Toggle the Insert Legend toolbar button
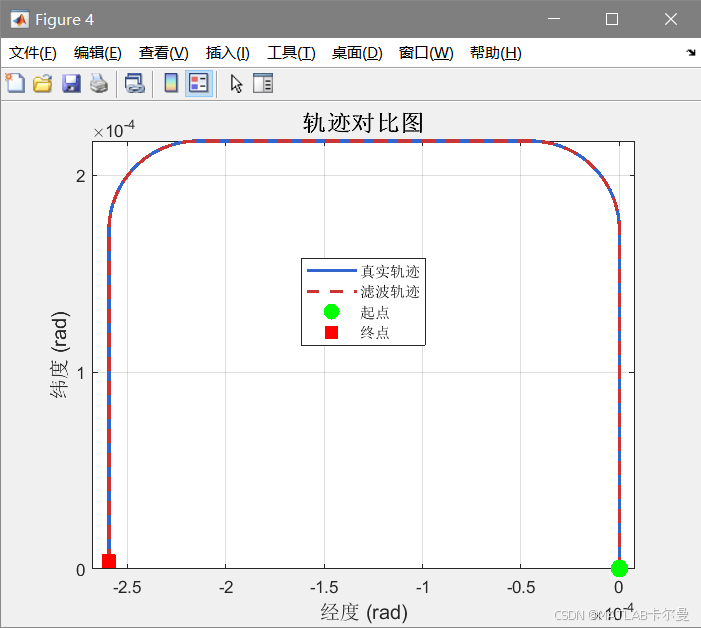Image resolution: width=701 pixels, height=628 pixels. click(198, 83)
